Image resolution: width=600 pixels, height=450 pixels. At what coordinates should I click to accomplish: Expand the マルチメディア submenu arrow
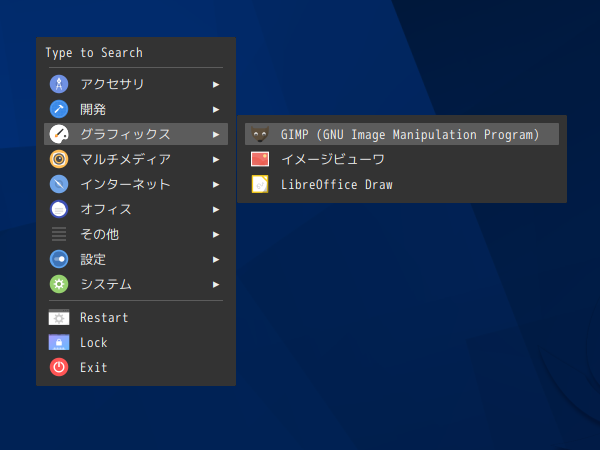[x=216, y=160]
